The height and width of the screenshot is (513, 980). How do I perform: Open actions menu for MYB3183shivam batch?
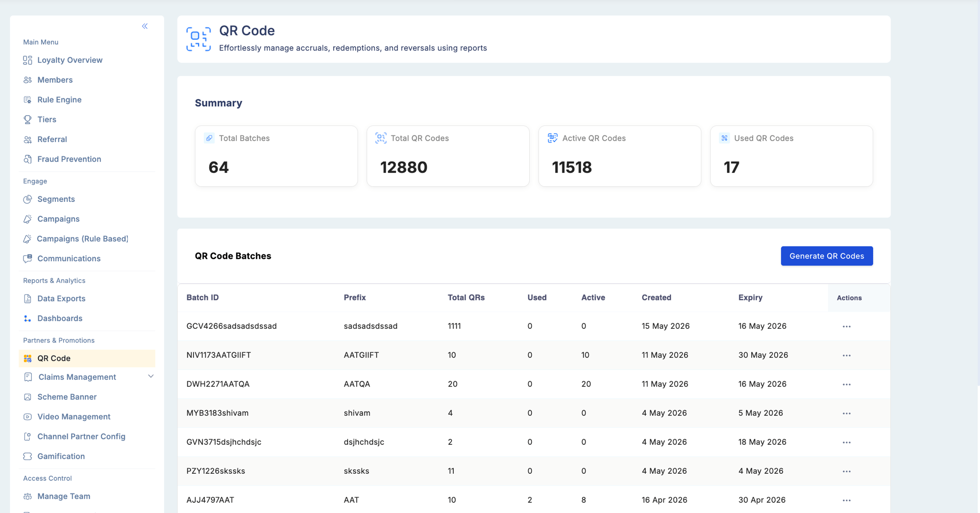pos(847,413)
